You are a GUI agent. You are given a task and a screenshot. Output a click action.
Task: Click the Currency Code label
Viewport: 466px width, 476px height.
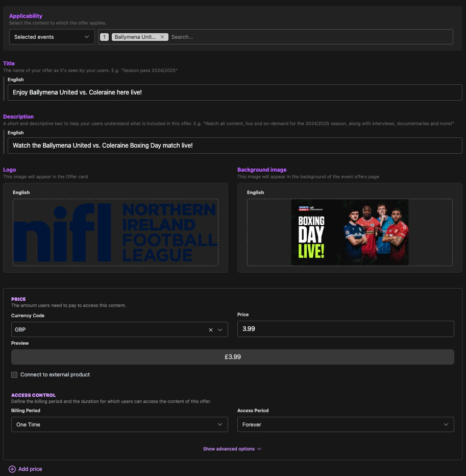click(x=28, y=316)
